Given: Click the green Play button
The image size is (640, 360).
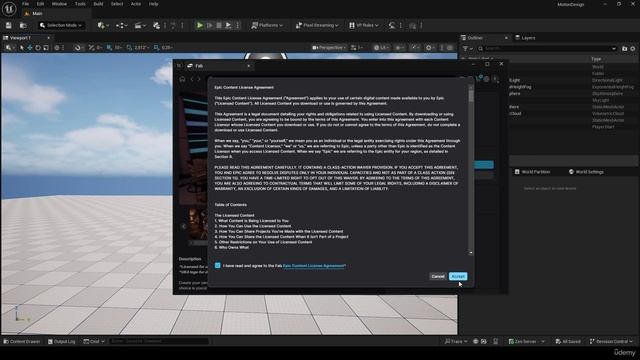Looking at the screenshot, I should click(200, 25).
